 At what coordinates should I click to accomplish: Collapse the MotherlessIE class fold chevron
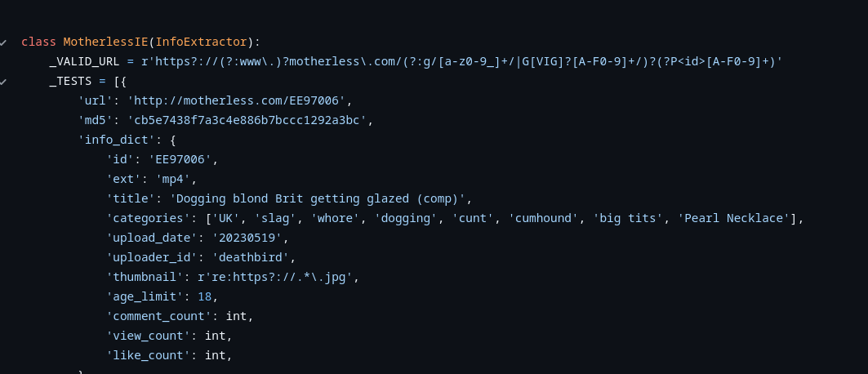[4, 42]
